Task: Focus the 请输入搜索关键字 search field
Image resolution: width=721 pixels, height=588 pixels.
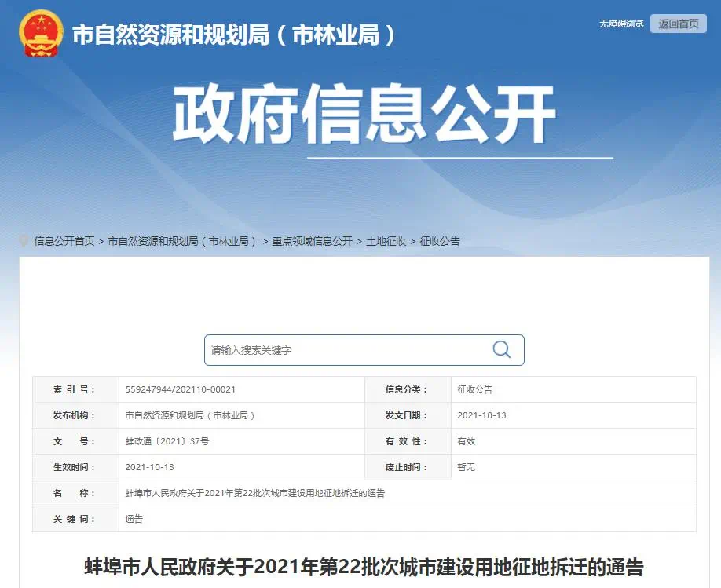Action: tap(364, 350)
